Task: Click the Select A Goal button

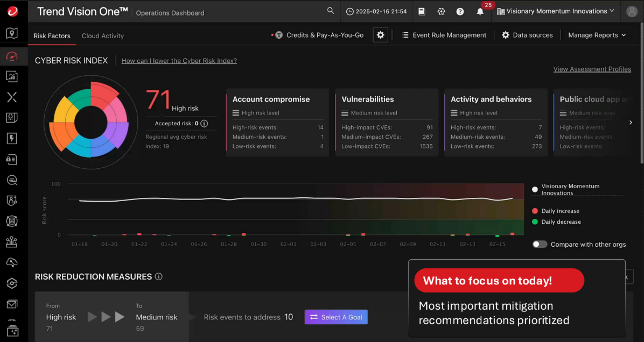Action: [336, 317]
